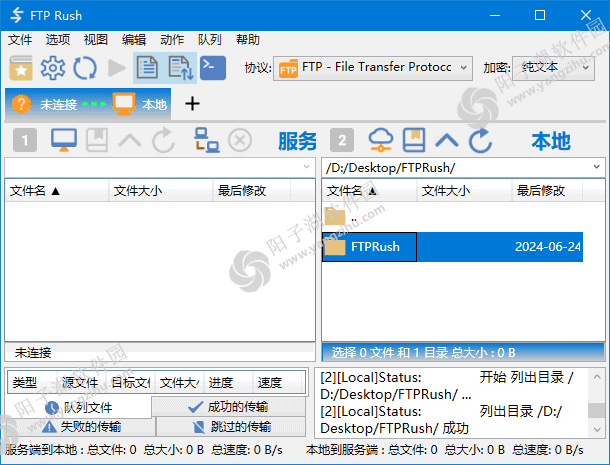The width and height of the screenshot is (610, 465).
Task: Click queue 类型 column header
Action: pos(33,383)
